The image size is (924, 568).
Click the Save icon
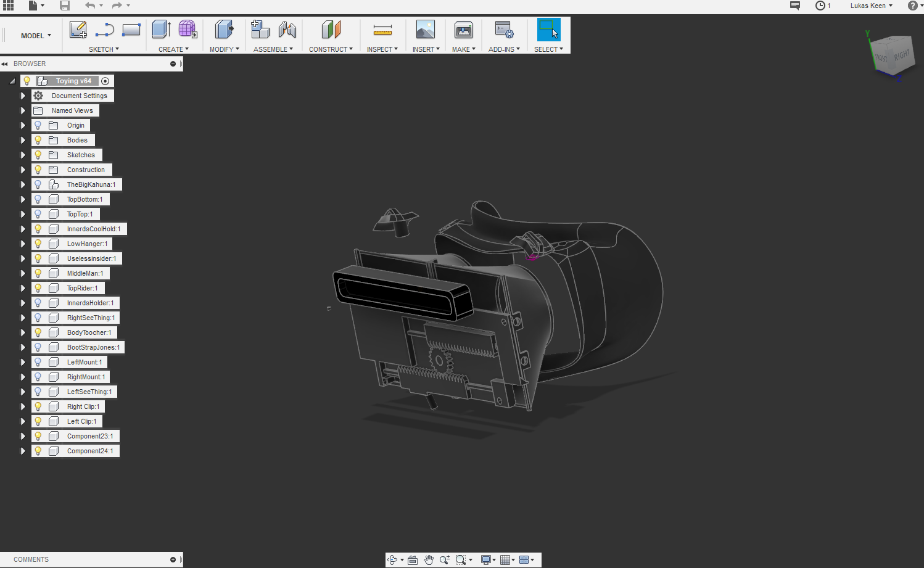point(65,6)
